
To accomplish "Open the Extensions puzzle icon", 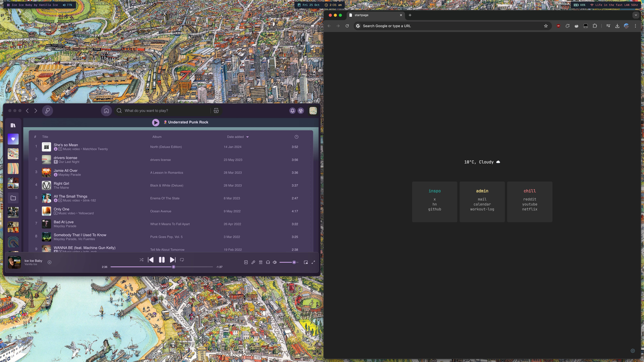I will tap(595, 26).
